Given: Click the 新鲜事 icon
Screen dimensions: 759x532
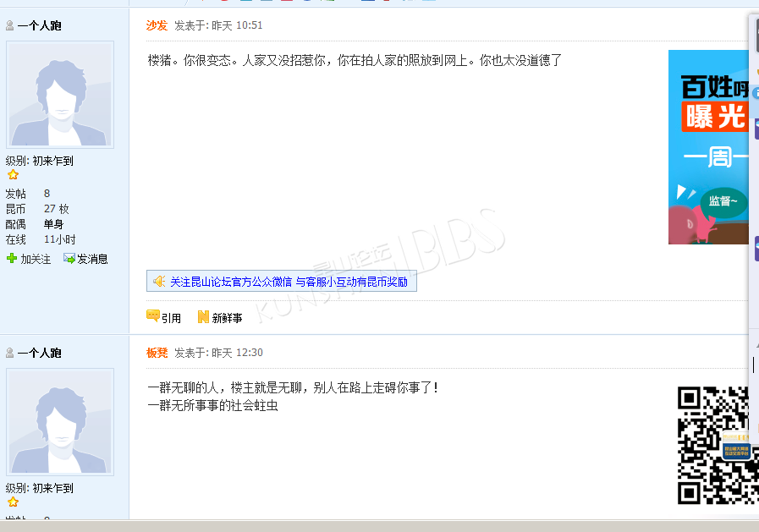Looking at the screenshot, I should (203, 317).
